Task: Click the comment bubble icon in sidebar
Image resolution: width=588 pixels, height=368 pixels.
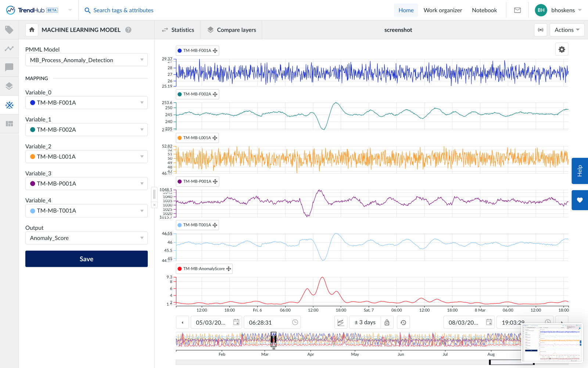Action: (9, 67)
